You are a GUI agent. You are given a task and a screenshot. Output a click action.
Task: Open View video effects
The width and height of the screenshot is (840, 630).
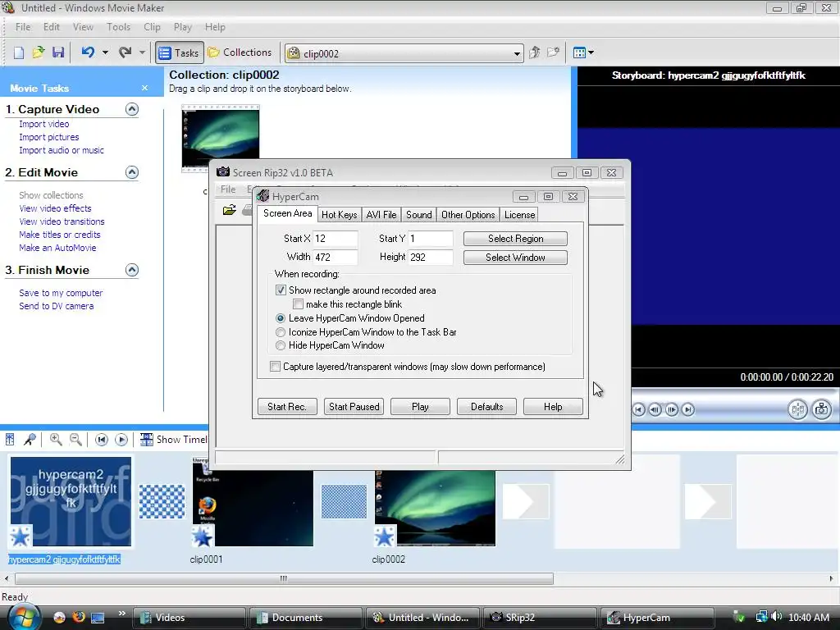pos(55,208)
